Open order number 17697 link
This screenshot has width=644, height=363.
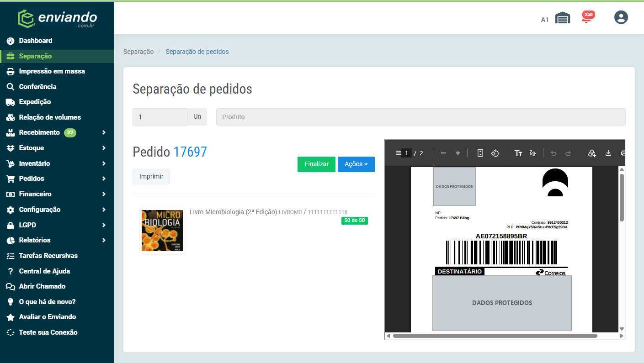tap(190, 152)
